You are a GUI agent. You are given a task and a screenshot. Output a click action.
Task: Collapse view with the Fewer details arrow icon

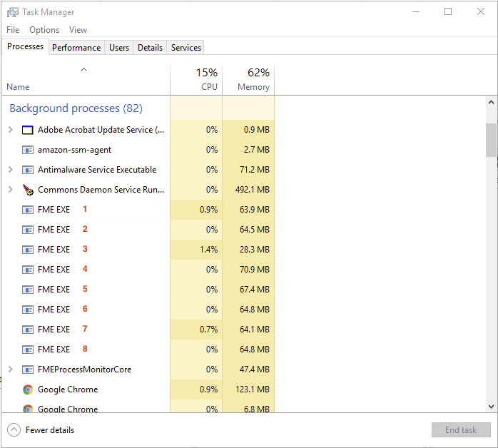pos(14,430)
